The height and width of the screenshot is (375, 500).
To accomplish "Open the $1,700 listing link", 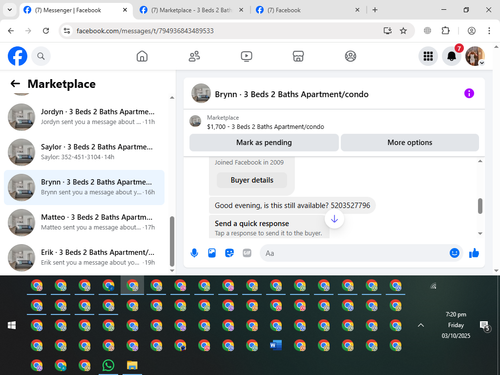I will click(x=265, y=127).
